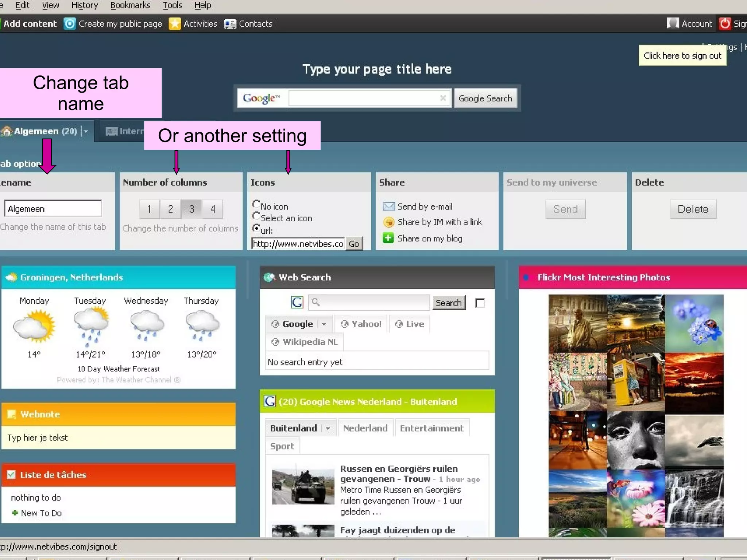Click the Send by e-mail envelope icon
The image size is (747, 560).
[x=388, y=206]
